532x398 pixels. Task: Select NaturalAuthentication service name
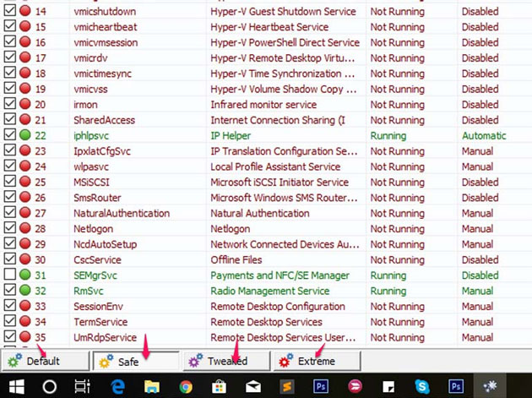click(x=122, y=213)
